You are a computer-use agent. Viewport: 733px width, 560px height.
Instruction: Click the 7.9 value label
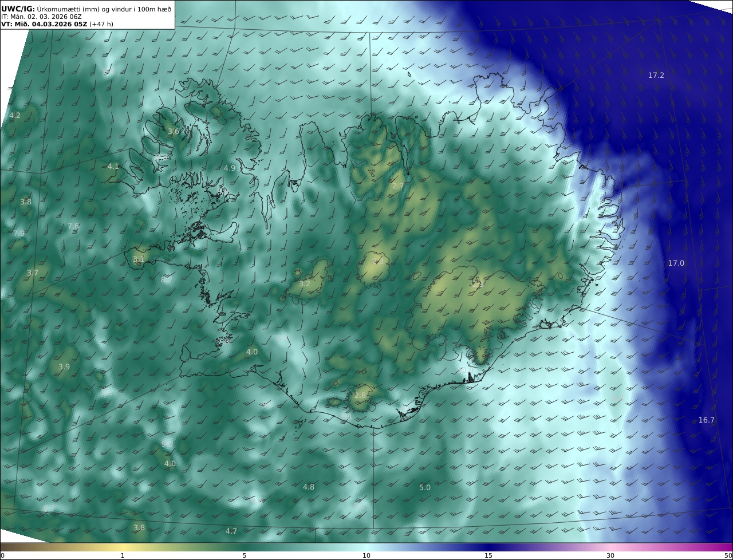(19, 233)
